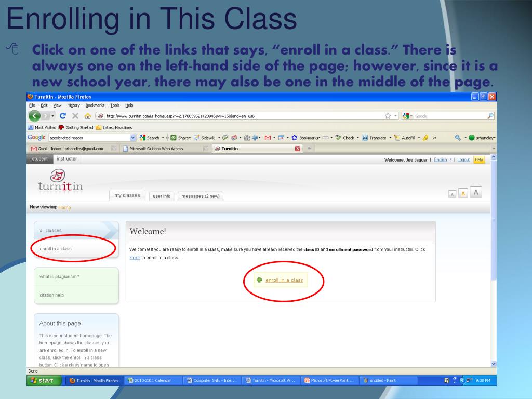Click the Windows start button
This screenshot has width=532, height=399.
coord(44,381)
